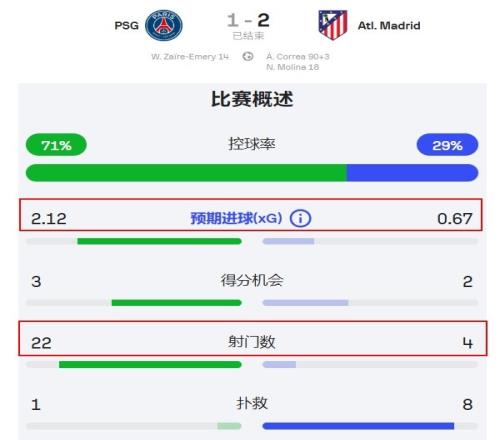This screenshot has width=500, height=440.
Task: Click the PSG club crest
Action: (164, 25)
